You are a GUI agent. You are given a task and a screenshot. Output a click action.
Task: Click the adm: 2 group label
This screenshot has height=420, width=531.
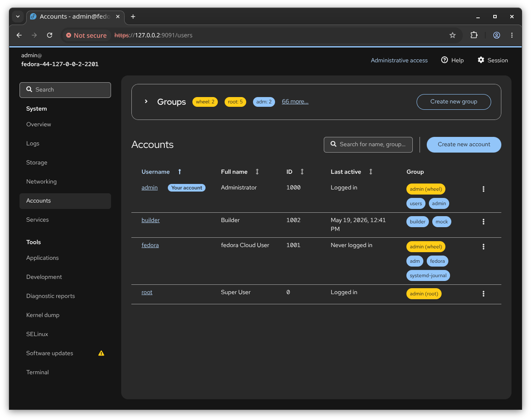click(x=264, y=102)
